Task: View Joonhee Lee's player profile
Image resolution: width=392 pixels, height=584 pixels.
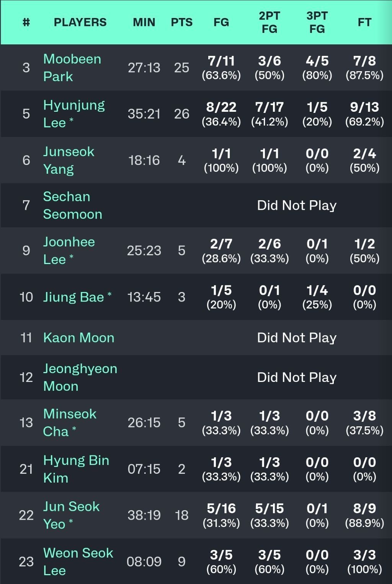Action: pyautogui.click(x=69, y=250)
